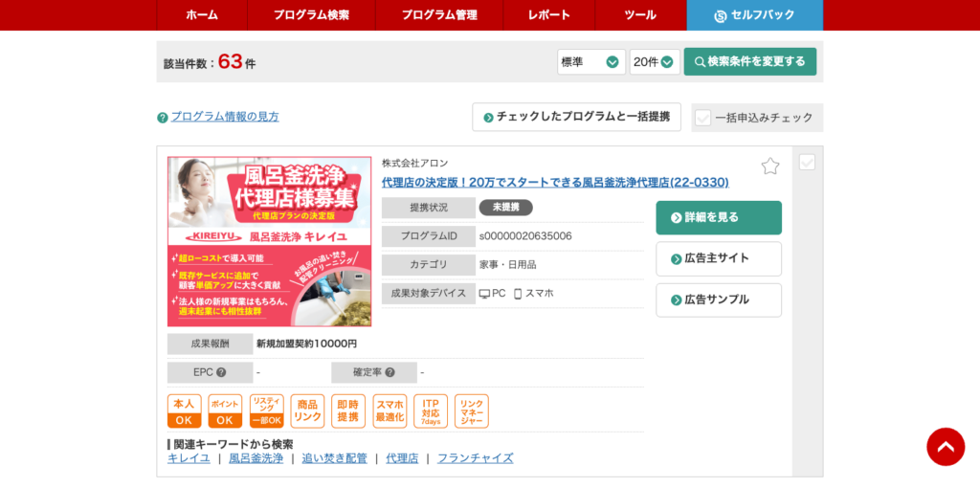This screenshot has height=488, width=980.
Task: Click the リスティング一部OK badge
Action: (266, 411)
